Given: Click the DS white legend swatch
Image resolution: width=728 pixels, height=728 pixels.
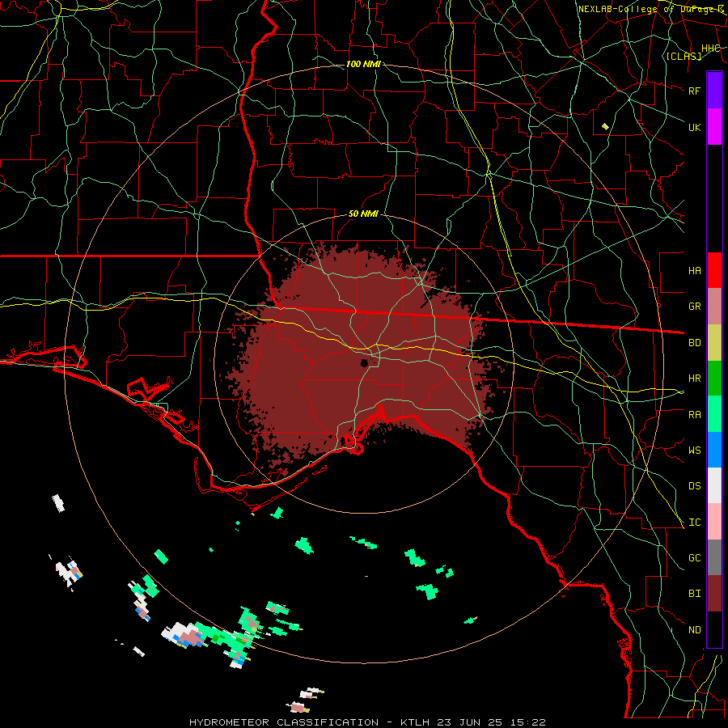Looking at the screenshot, I should pyautogui.click(x=714, y=485).
